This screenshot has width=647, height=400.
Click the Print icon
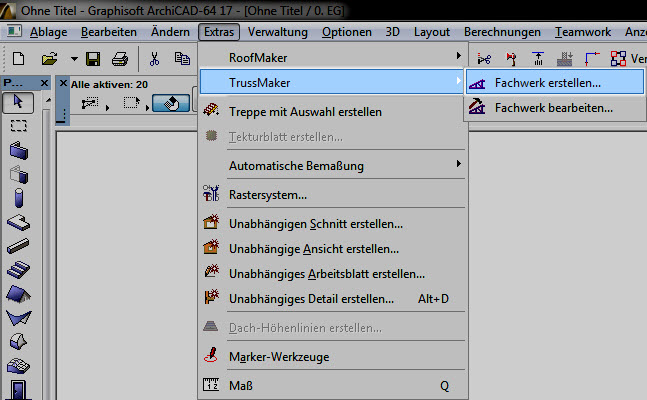[120, 59]
